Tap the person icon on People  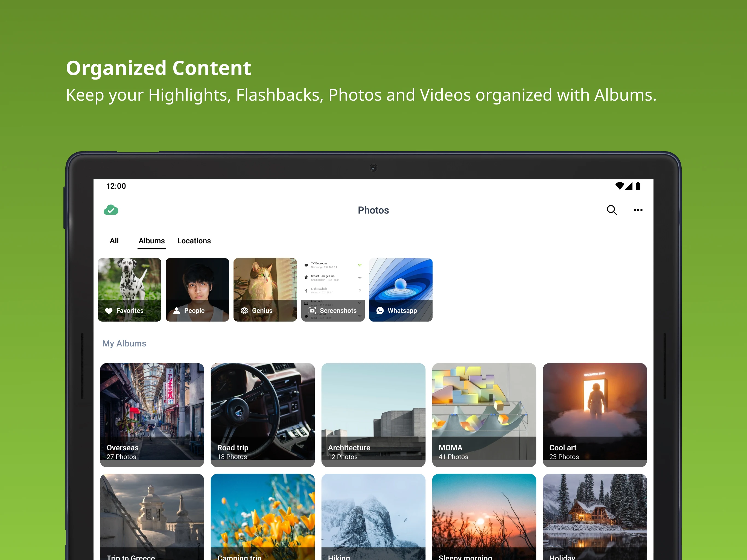click(177, 311)
